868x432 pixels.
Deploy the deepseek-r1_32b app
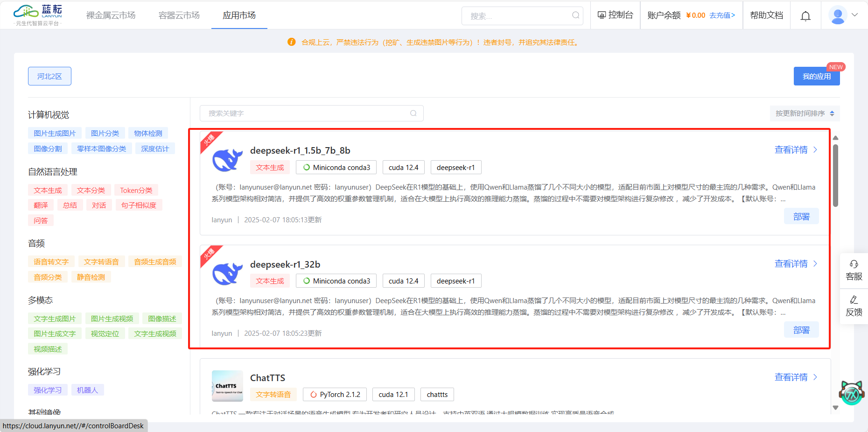pos(801,330)
